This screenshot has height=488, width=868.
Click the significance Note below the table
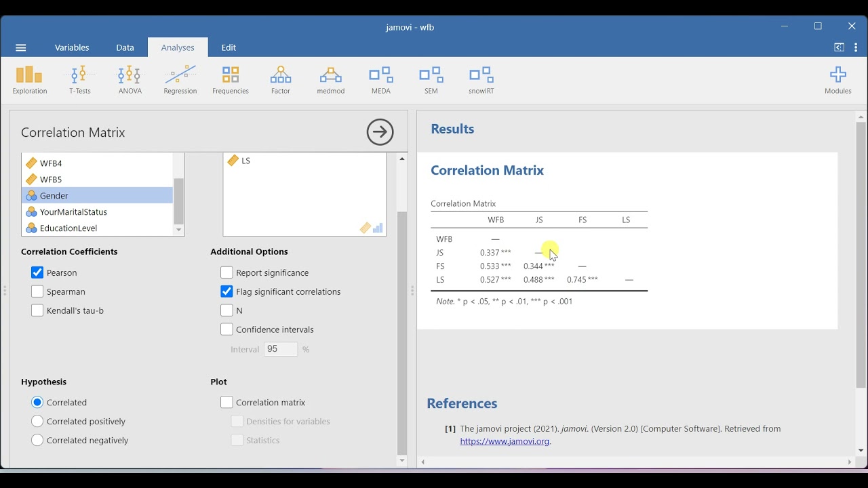(x=505, y=302)
